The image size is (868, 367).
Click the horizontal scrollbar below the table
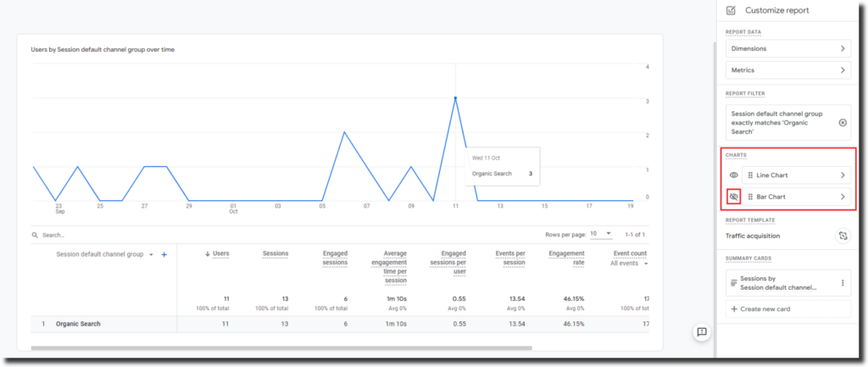[x=280, y=348]
